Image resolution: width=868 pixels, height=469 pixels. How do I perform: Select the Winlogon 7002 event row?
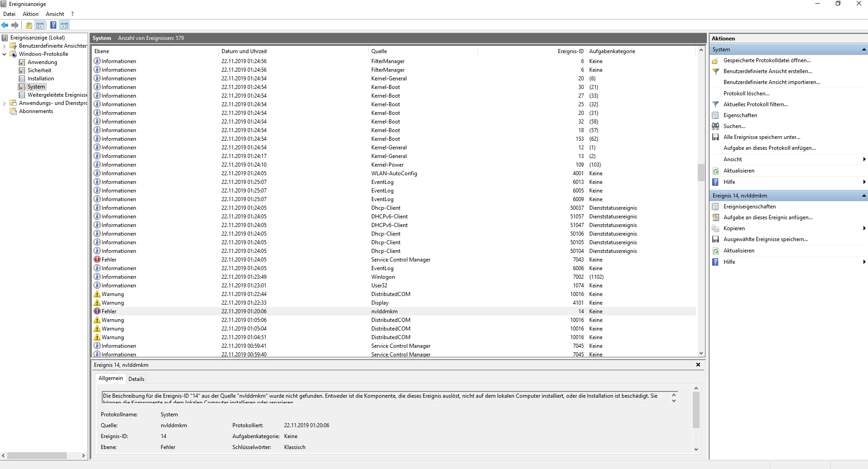(x=394, y=277)
